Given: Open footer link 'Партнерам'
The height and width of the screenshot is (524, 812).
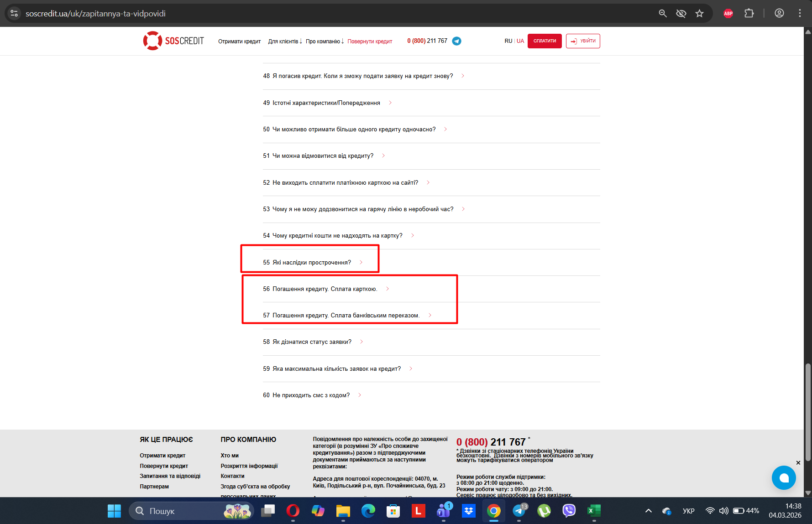Looking at the screenshot, I should coord(154,487).
